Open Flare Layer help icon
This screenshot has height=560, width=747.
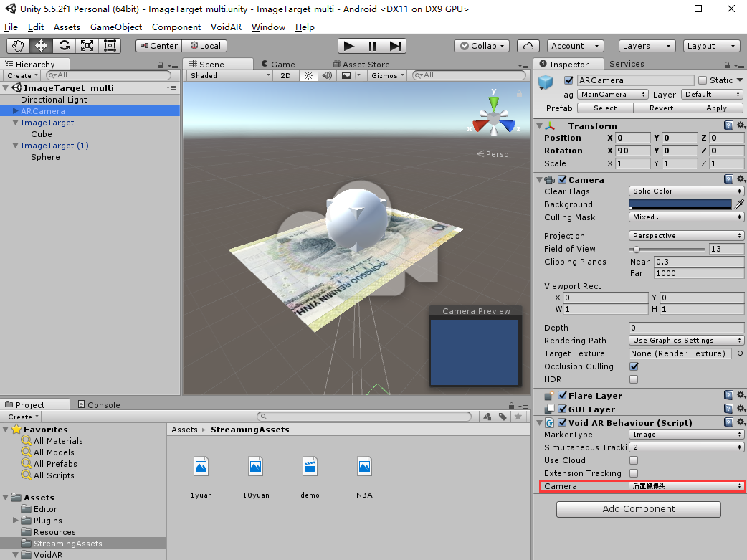(x=728, y=395)
